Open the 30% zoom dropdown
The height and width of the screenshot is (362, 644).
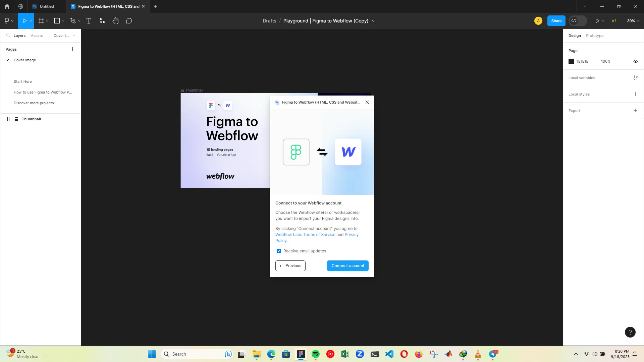click(633, 21)
